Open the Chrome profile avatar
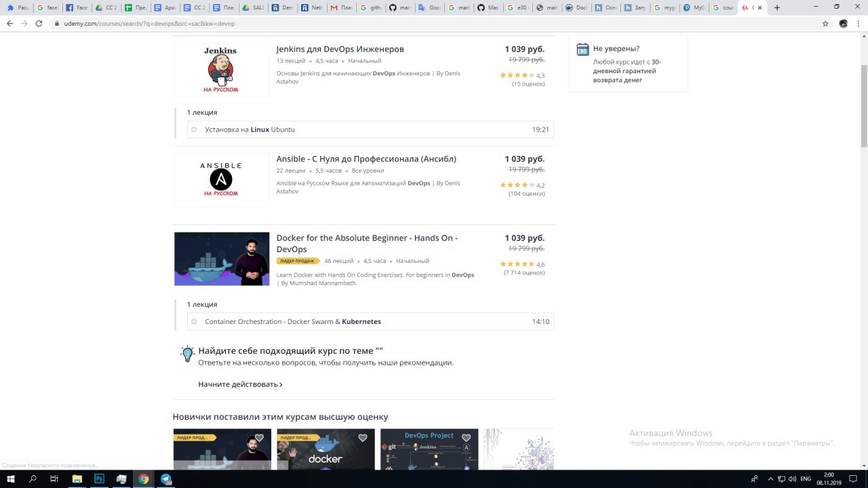Image resolution: width=868 pixels, height=488 pixels. pos(843,23)
